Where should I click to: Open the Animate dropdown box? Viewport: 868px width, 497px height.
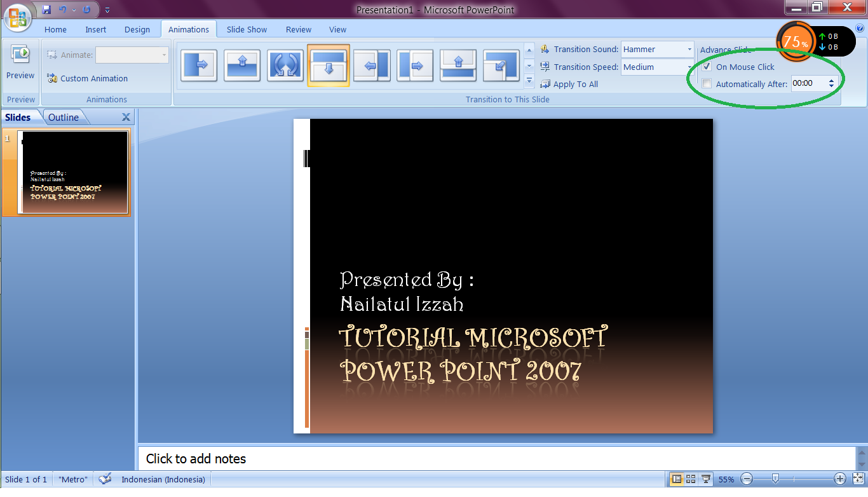click(x=132, y=55)
